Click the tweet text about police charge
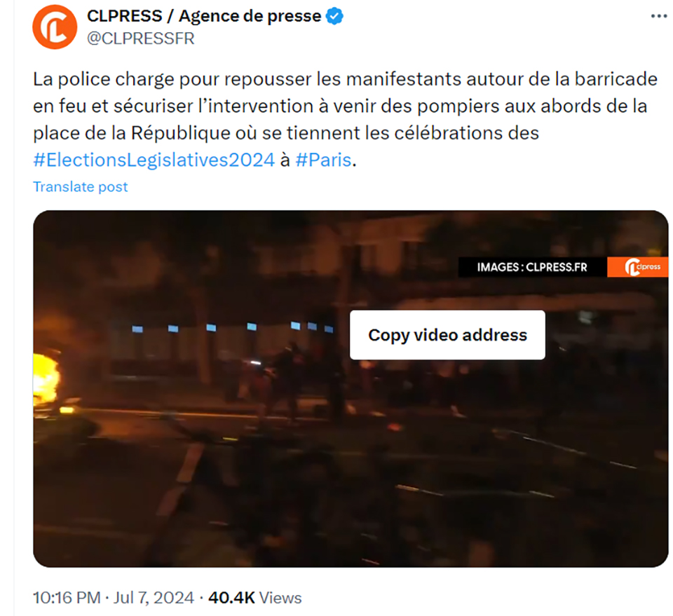Image resolution: width=673 pixels, height=616 pixels. 346,119
